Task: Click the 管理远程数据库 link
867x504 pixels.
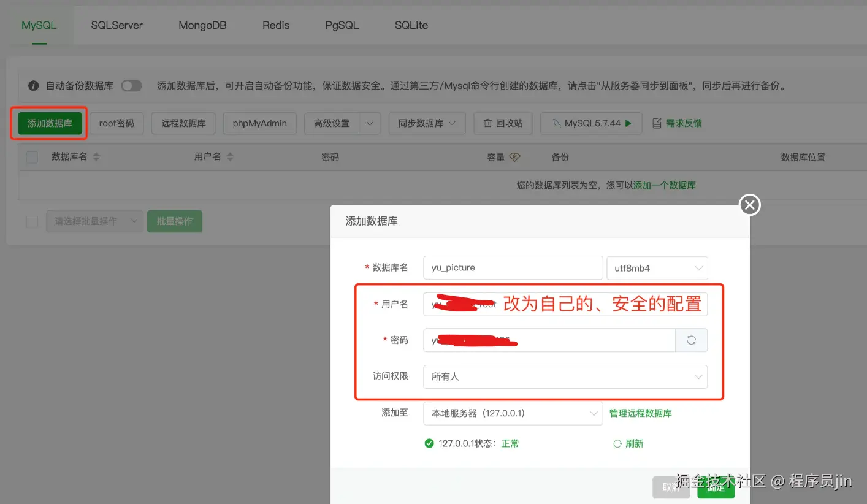Action: 641,413
